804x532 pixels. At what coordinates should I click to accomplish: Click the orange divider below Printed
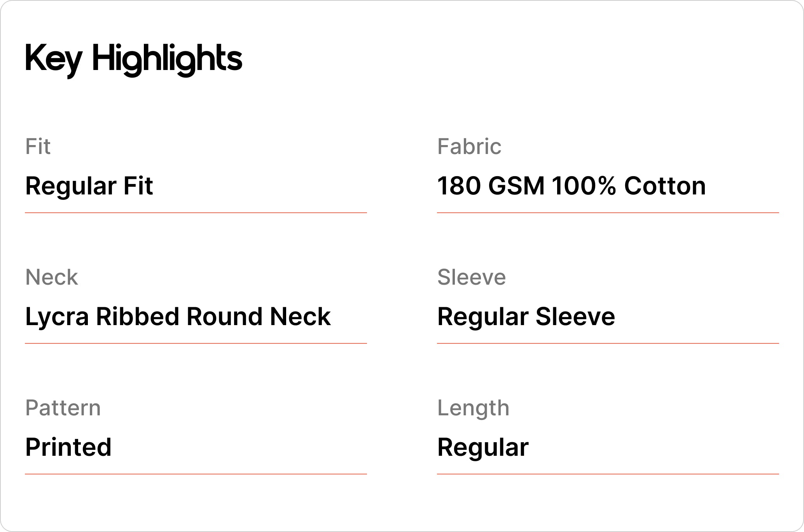tap(196, 474)
